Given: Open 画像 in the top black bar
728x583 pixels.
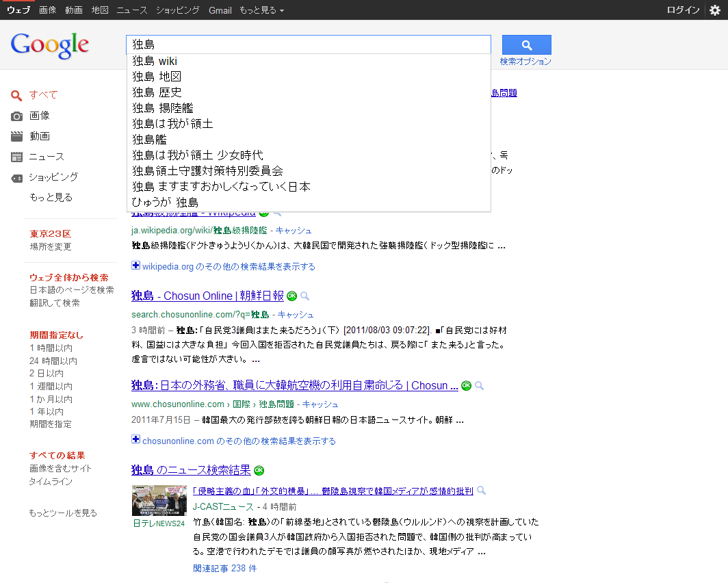Looking at the screenshot, I should (x=47, y=10).
